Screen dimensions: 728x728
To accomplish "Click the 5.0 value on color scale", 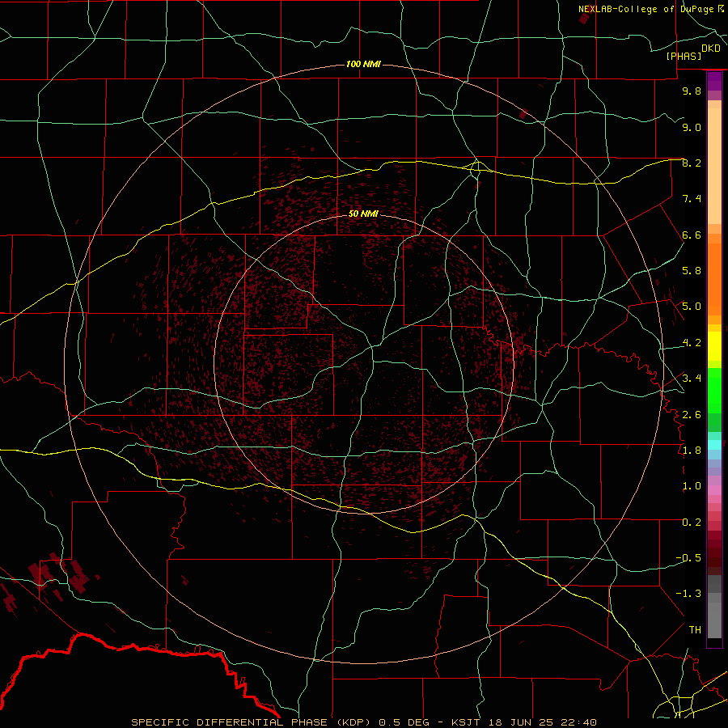I will (692, 307).
